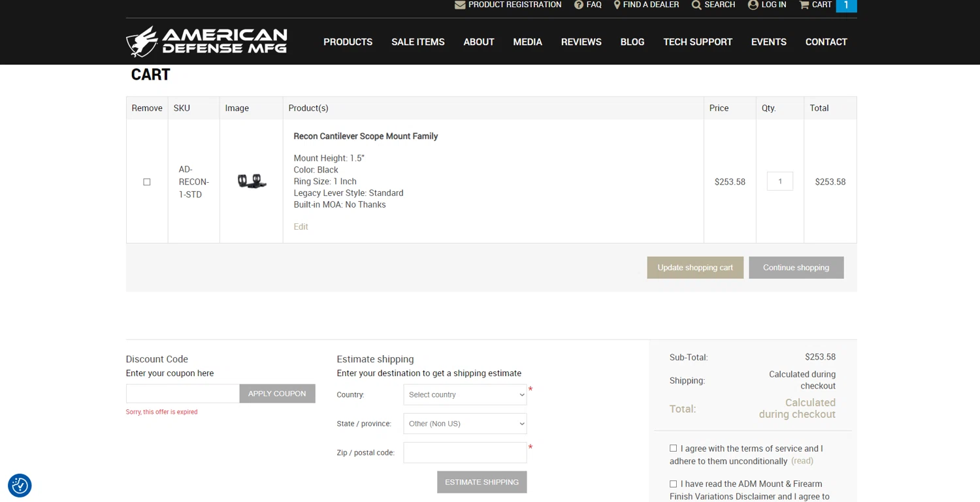The height and width of the screenshot is (502, 980).
Task: Click the shopping cart icon in header
Action: point(804,5)
